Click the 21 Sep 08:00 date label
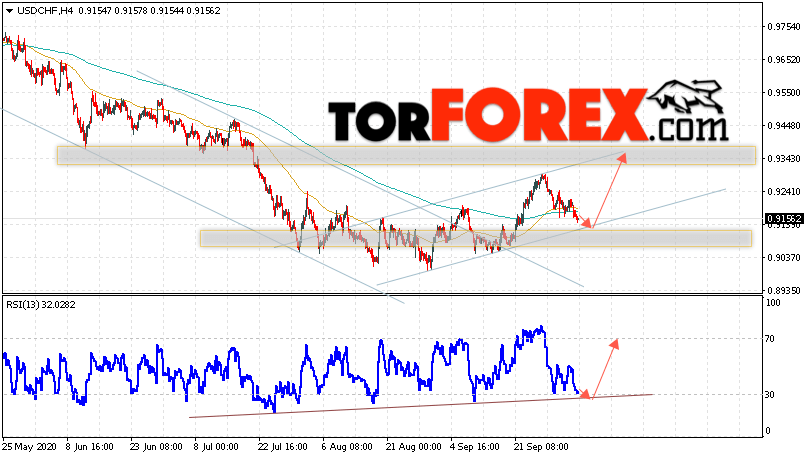This screenshot has height=458, width=808. [x=541, y=447]
